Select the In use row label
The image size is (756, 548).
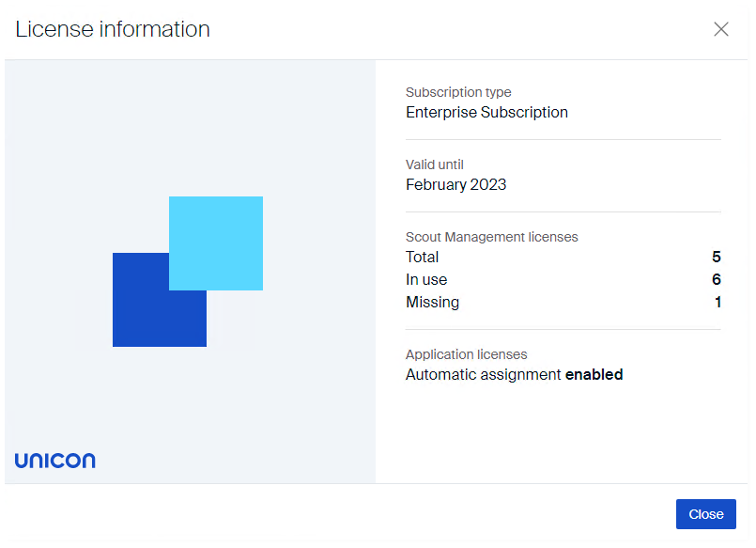(x=426, y=279)
